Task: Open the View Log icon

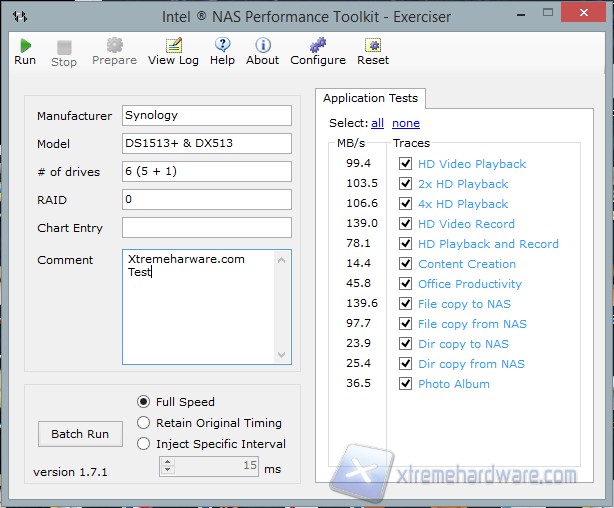Action: (173, 46)
